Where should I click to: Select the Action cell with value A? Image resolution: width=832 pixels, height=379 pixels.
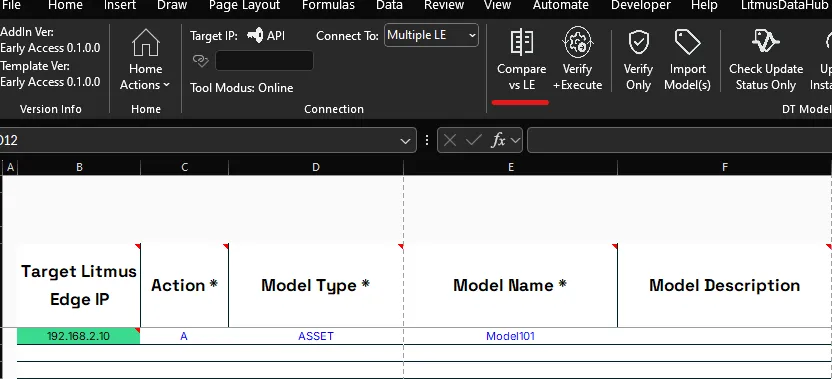pyautogui.click(x=185, y=336)
